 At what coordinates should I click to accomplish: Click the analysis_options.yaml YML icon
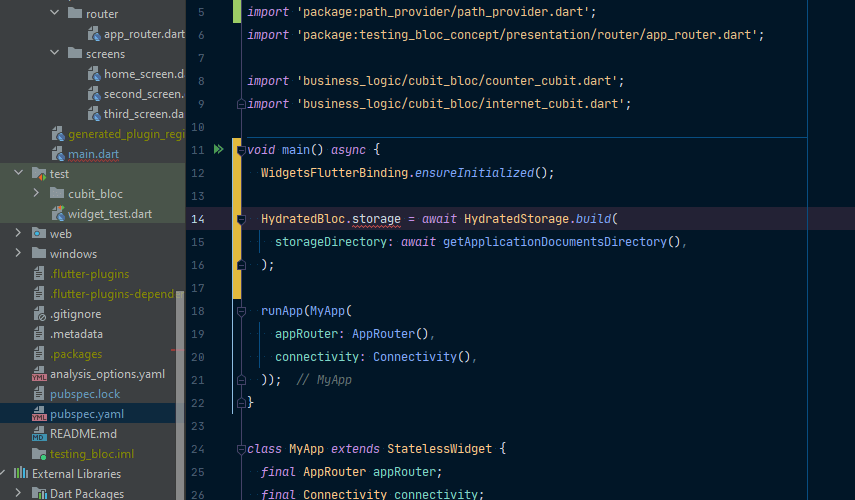[x=39, y=374]
